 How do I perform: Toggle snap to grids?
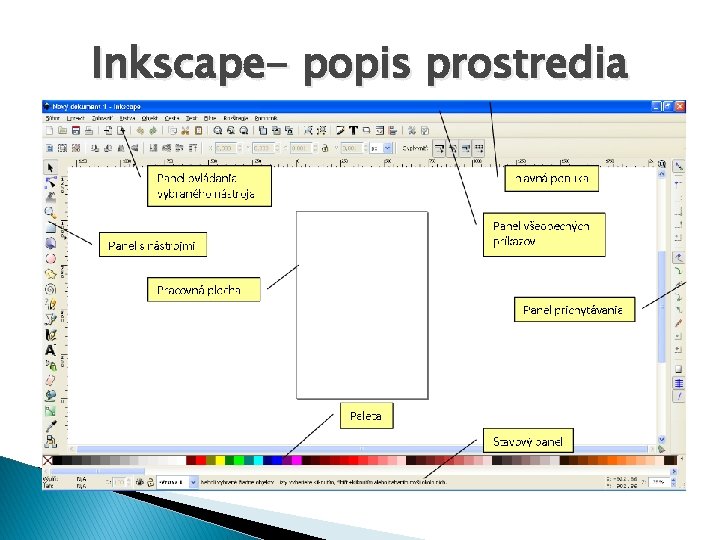coord(678,383)
